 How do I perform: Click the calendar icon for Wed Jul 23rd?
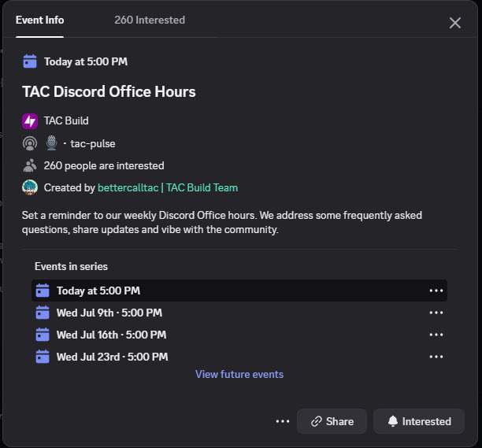pyautogui.click(x=43, y=357)
